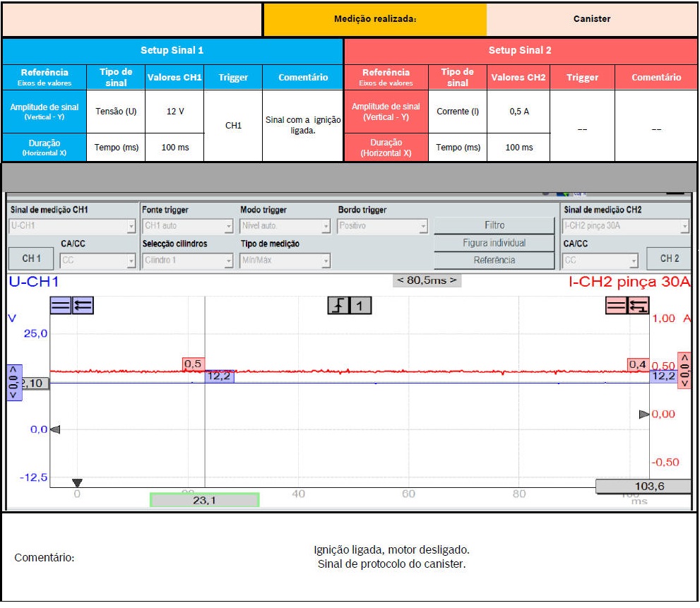The image size is (700, 608).
Task: Click the green 23,1 cursor time box
Action: point(204,500)
